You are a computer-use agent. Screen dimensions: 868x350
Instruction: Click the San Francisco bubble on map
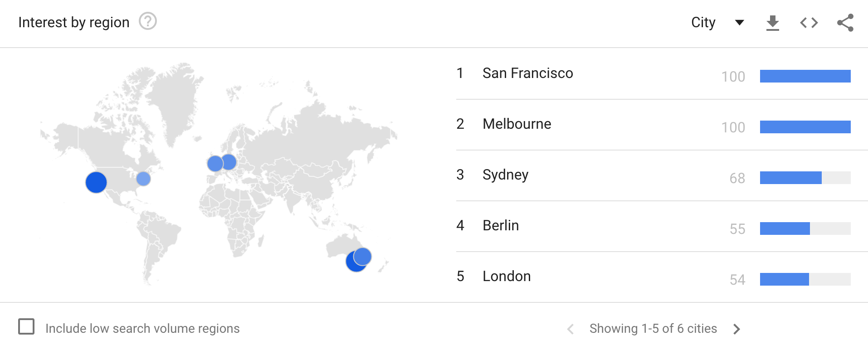click(x=96, y=182)
